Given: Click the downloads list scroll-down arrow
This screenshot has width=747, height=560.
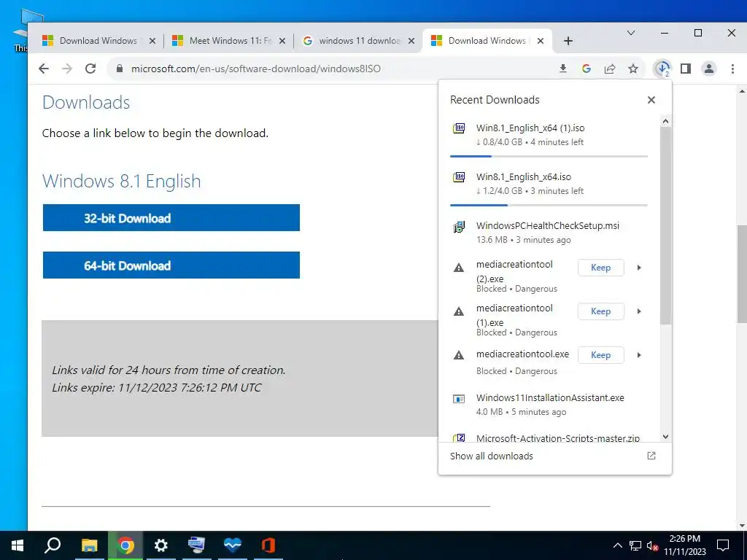Looking at the screenshot, I should click(x=665, y=437).
